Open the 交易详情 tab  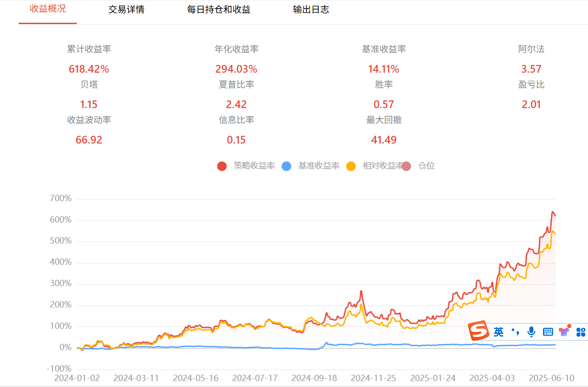[x=126, y=10]
